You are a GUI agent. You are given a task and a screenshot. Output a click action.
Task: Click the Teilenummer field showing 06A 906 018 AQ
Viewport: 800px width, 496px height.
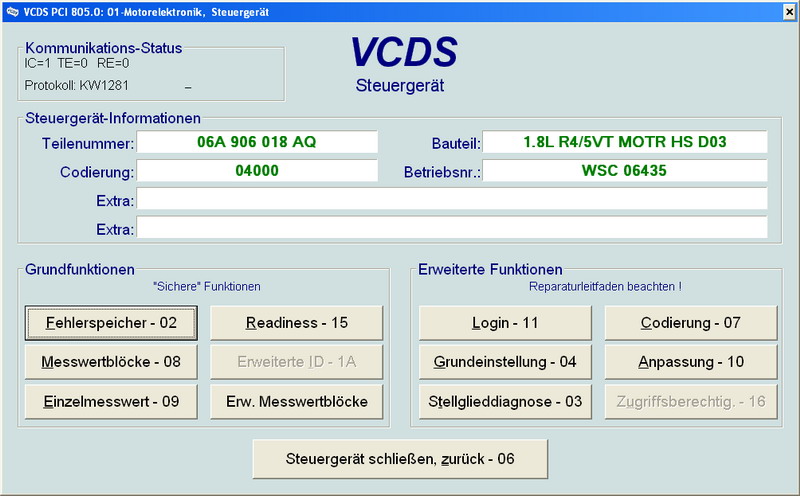(257, 142)
